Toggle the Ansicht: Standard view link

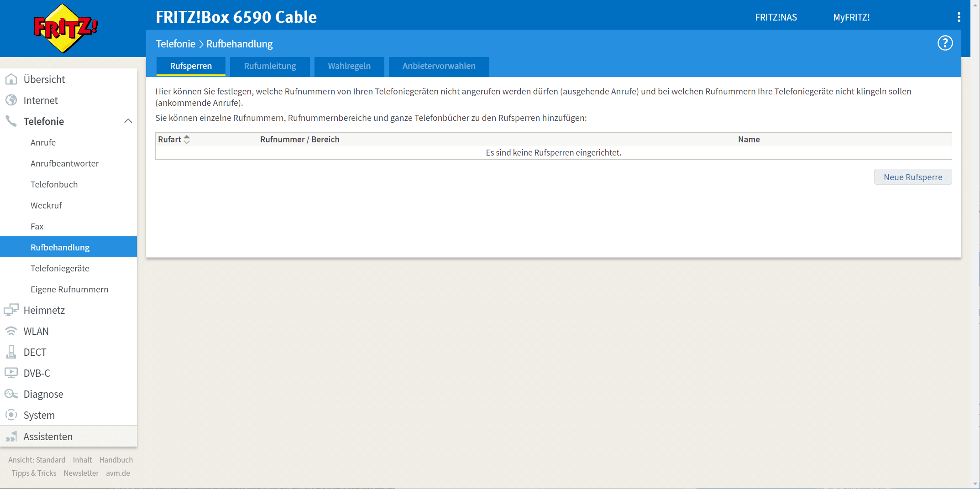point(37,460)
